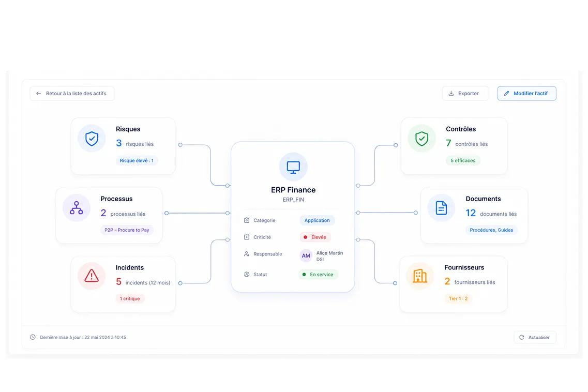Click the clock icon beside last update

[33, 337]
